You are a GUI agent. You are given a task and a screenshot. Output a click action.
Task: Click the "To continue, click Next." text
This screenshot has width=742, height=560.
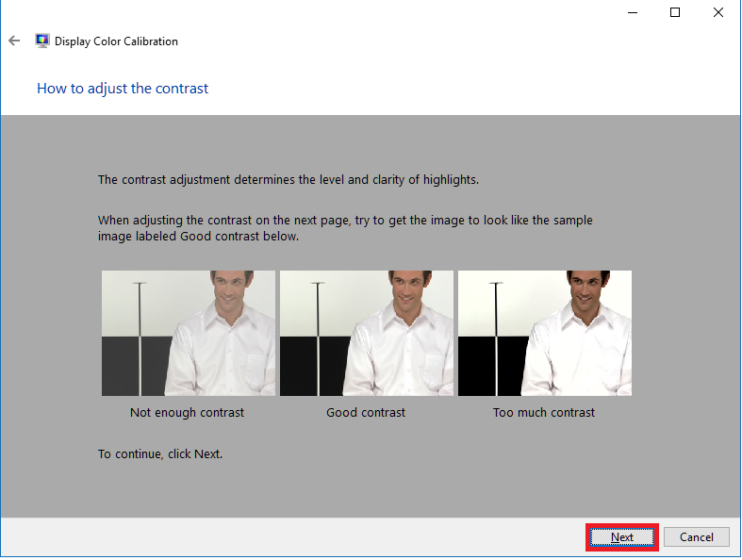(160, 454)
